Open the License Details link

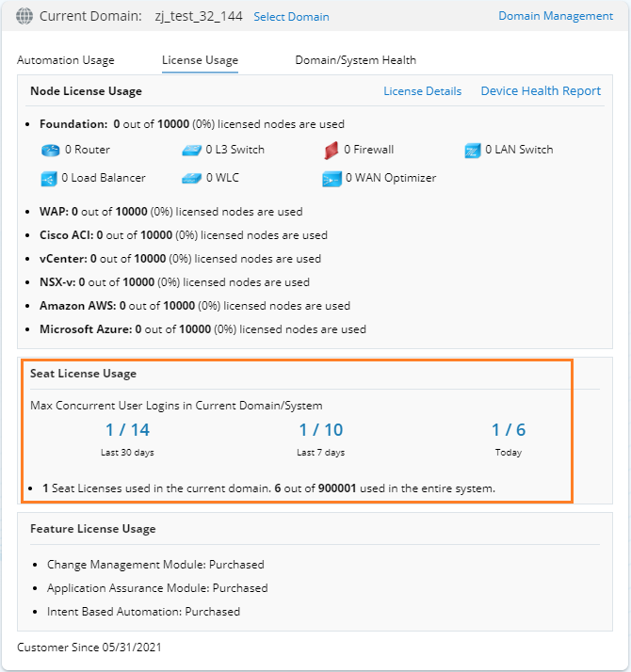(422, 91)
